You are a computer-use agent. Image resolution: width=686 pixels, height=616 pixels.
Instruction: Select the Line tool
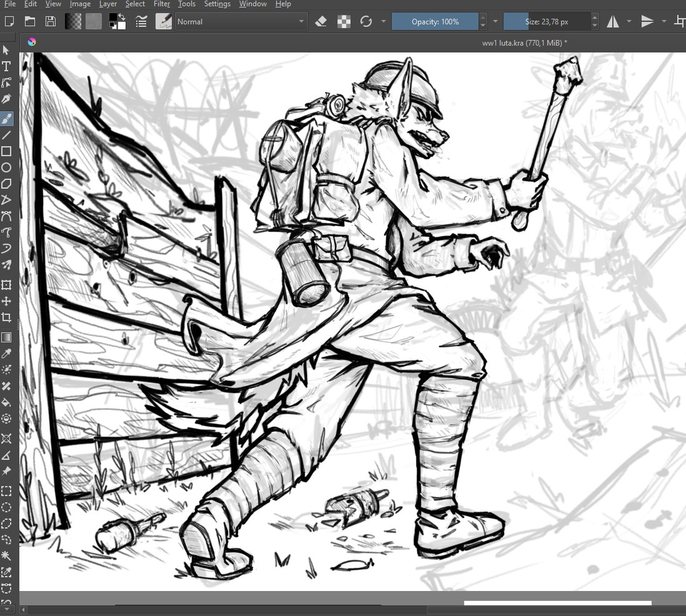[x=6, y=135]
